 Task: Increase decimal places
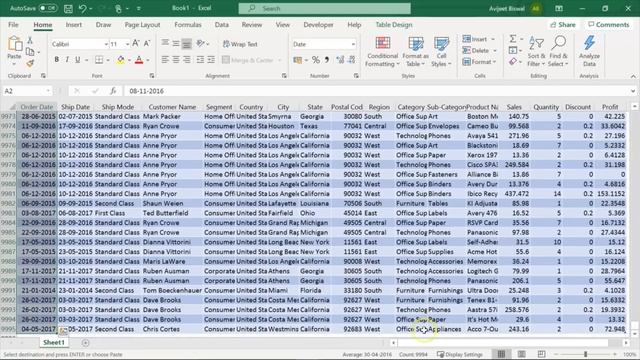[x=340, y=60]
